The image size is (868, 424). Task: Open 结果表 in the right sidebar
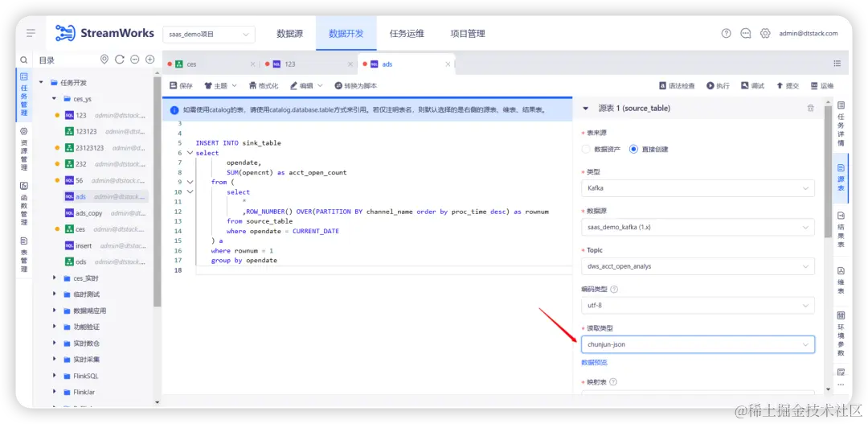pyautogui.click(x=841, y=229)
